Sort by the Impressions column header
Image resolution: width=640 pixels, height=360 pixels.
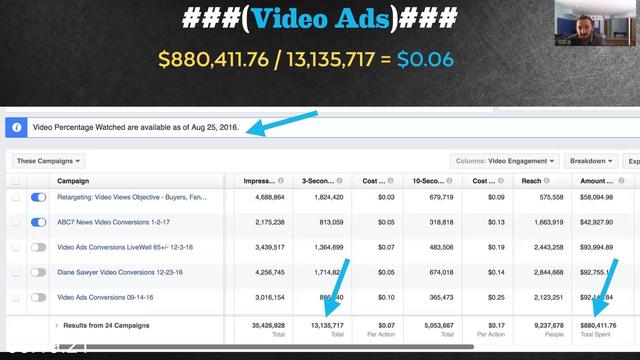(259, 181)
